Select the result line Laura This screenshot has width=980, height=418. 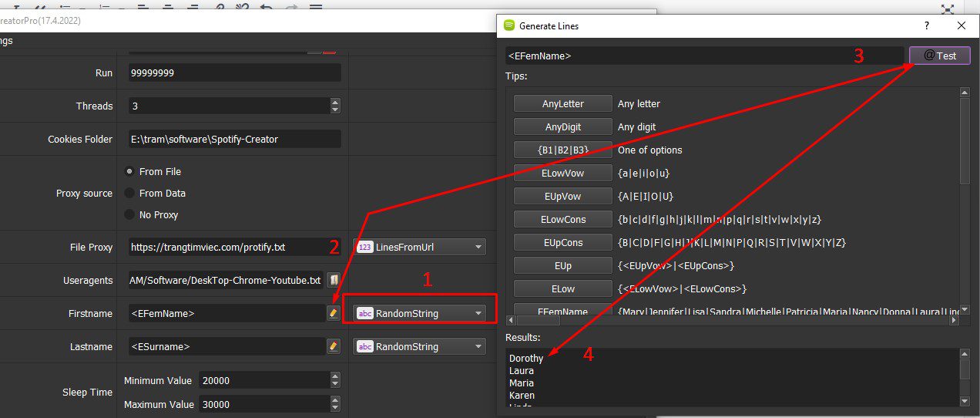tap(522, 371)
